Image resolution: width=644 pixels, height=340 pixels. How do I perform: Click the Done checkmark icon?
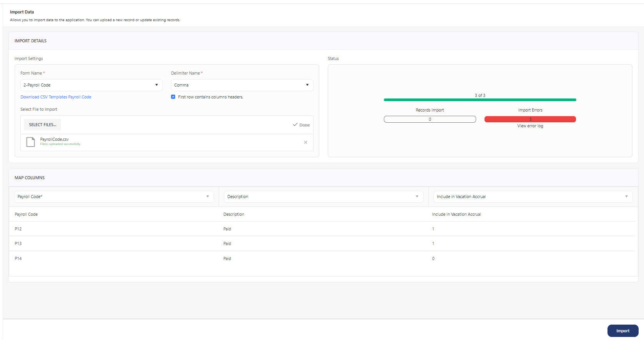[295, 125]
